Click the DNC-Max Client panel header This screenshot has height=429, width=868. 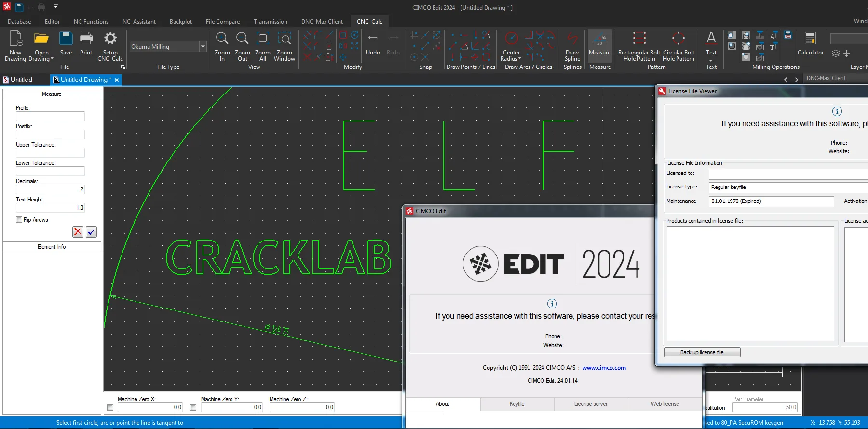coord(827,78)
